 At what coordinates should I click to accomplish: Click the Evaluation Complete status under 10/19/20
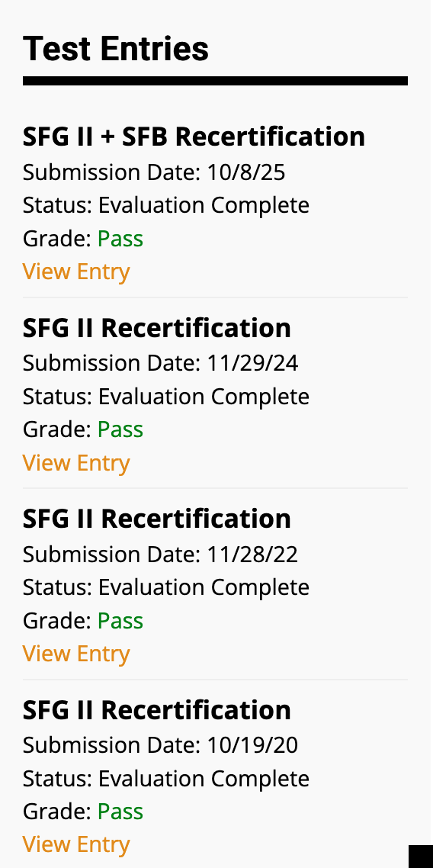click(204, 779)
